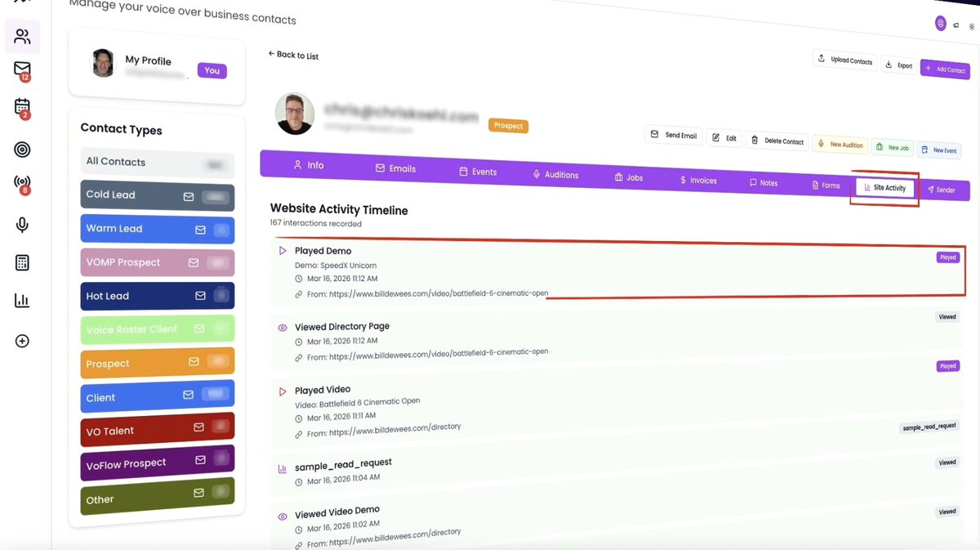Select the Site Activity tab

click(x=884, y=188)
